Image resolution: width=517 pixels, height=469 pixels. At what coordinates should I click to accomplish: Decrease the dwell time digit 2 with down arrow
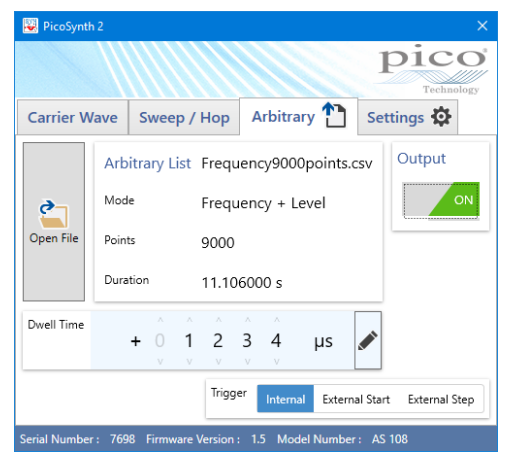click(218, 361)
